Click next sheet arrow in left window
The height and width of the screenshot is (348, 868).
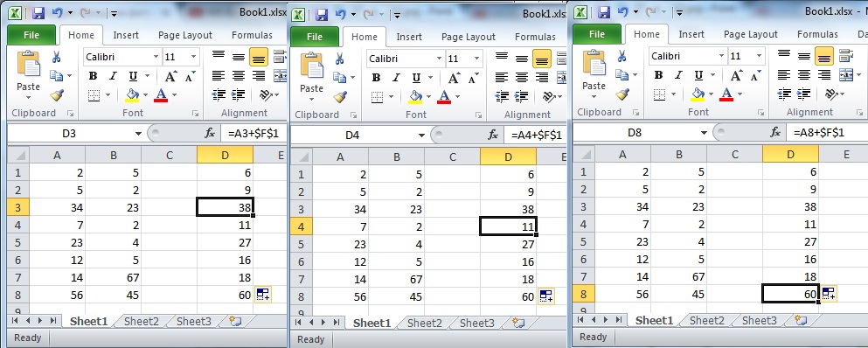[40, 320]
